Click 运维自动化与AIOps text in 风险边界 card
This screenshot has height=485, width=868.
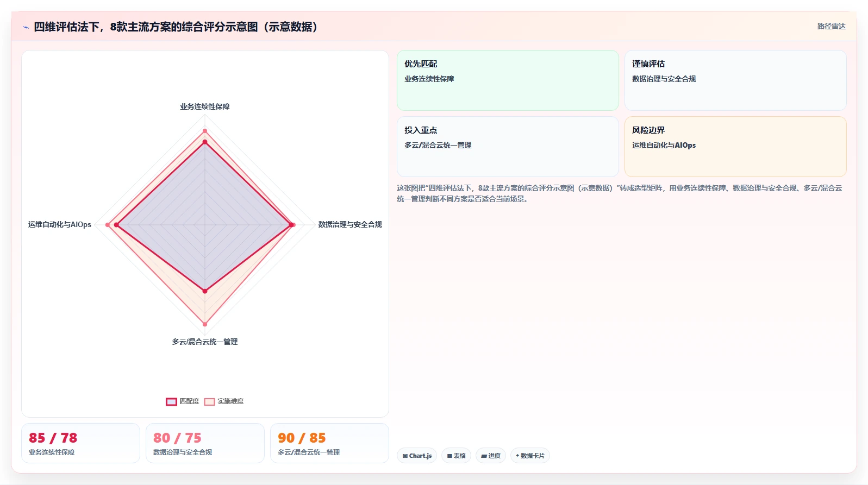tap(664, 145)
